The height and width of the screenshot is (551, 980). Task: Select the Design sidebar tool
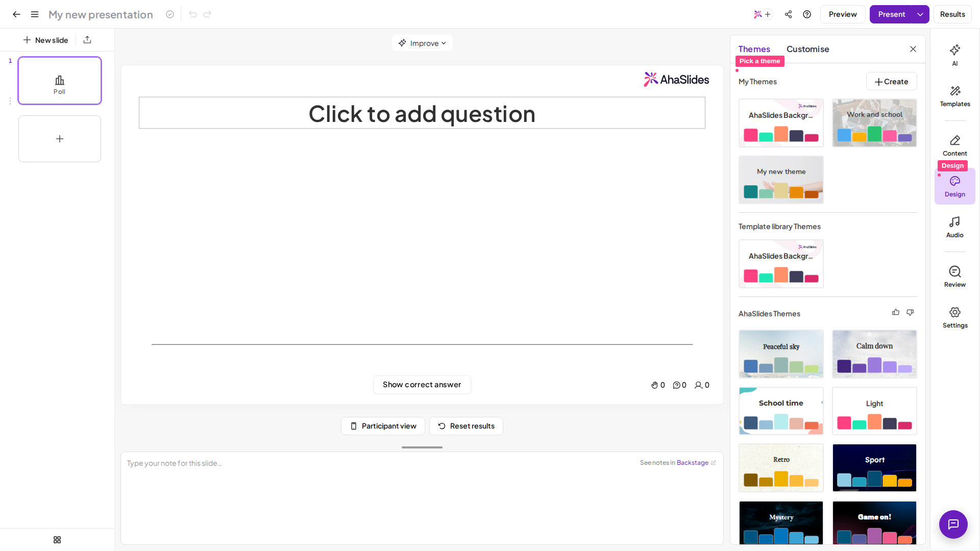click(955, 186)
